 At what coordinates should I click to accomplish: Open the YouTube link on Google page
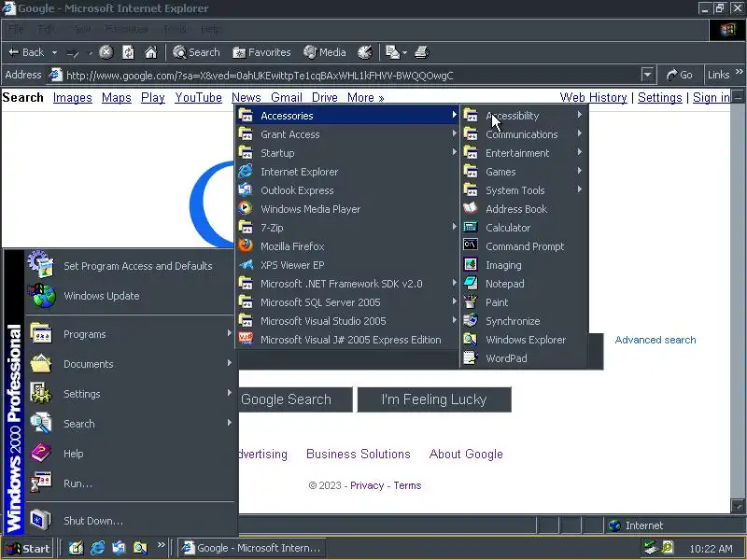198,98
